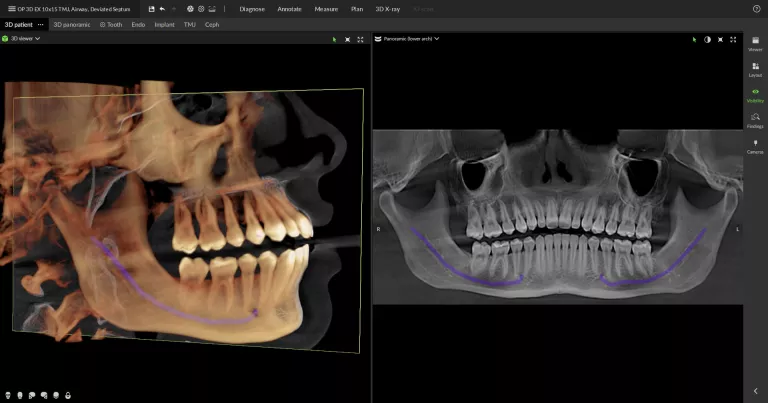Undo the last action
The image size is (768, 403).
[162, 9]
